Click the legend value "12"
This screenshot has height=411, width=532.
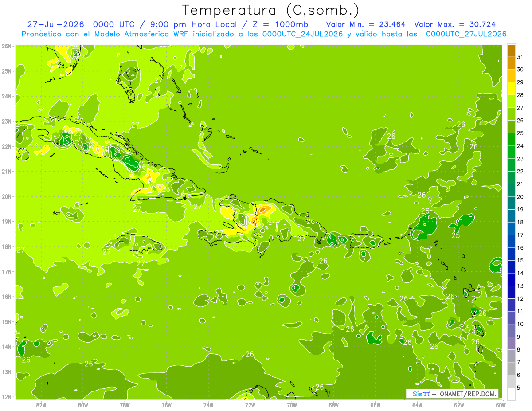pos(520,298)
